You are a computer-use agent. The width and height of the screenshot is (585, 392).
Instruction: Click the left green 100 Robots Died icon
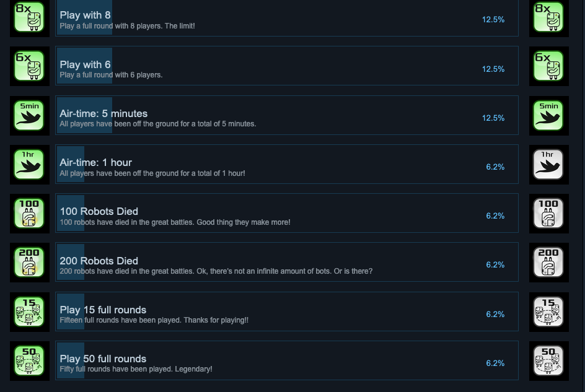pyautogui.click(x=29, y=214)
